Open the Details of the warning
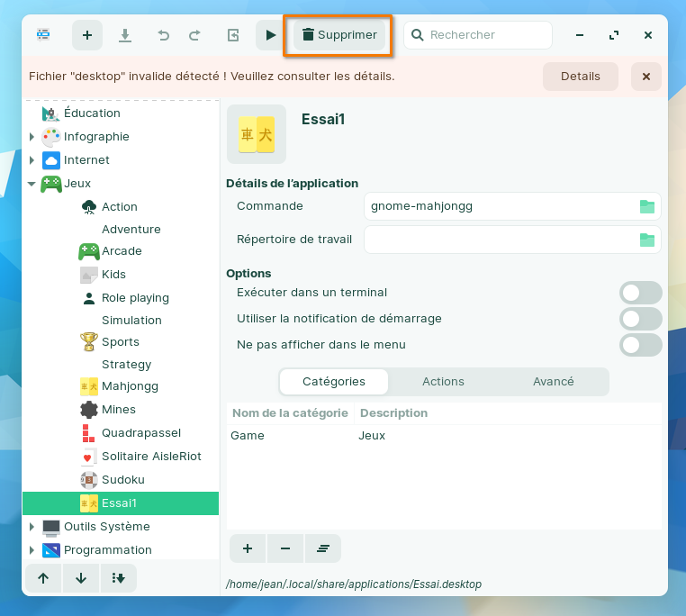 click(580, 77)
